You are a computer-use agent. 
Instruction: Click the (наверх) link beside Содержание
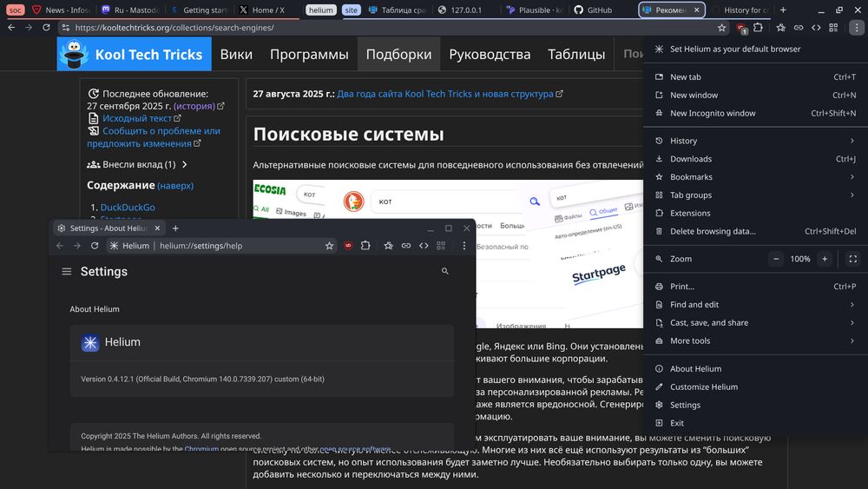(175, 186)
